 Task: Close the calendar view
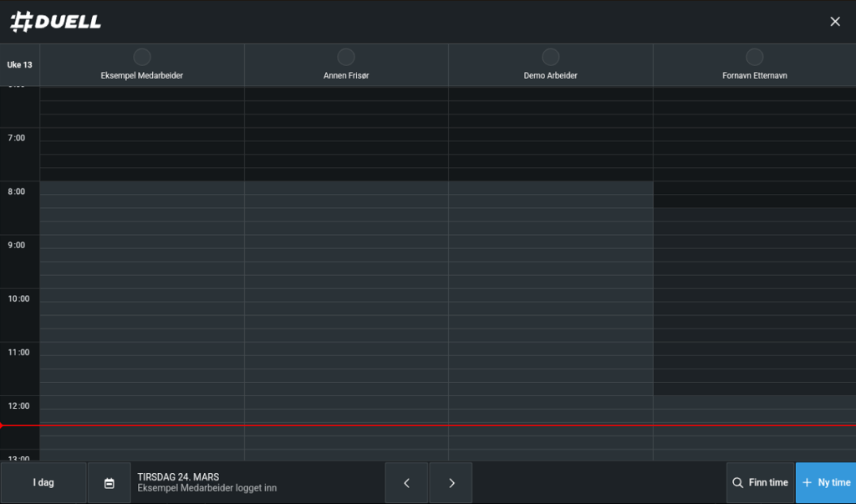tap(834, 22)
